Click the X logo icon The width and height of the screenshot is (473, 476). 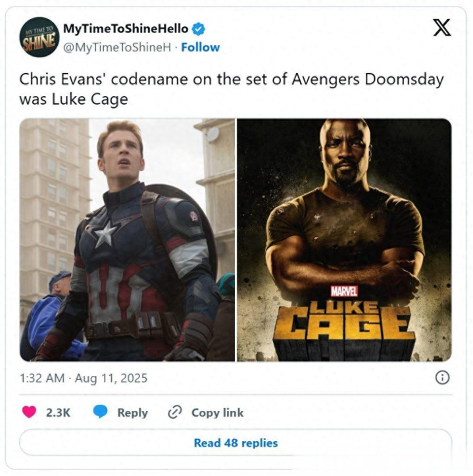[x=442, y=28]
